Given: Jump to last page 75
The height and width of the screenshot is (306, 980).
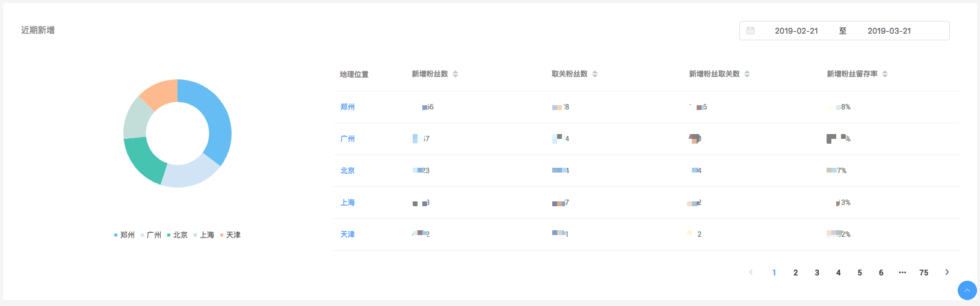Looking at the screenshot, I should click(923, 272).
